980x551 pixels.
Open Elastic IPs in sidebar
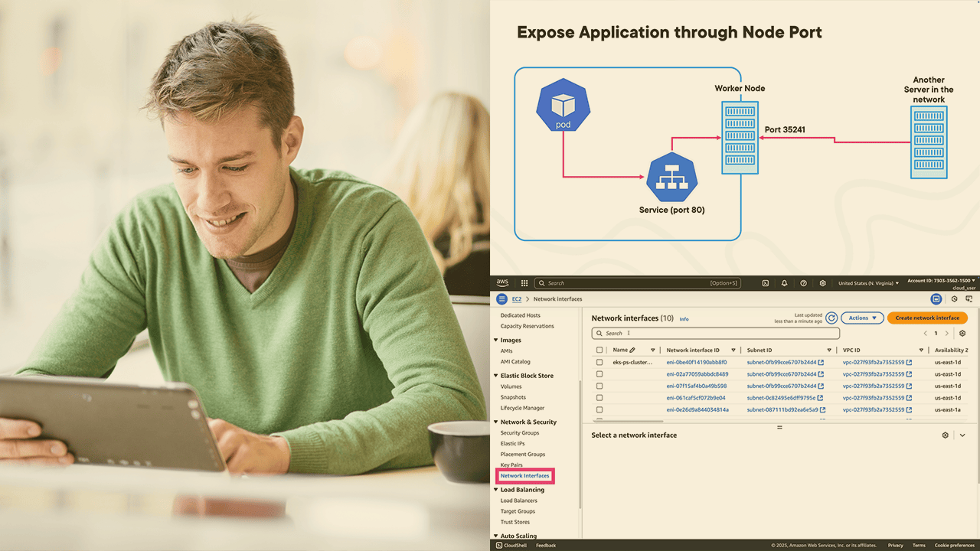pyautogui.click(x=512, y=444)
